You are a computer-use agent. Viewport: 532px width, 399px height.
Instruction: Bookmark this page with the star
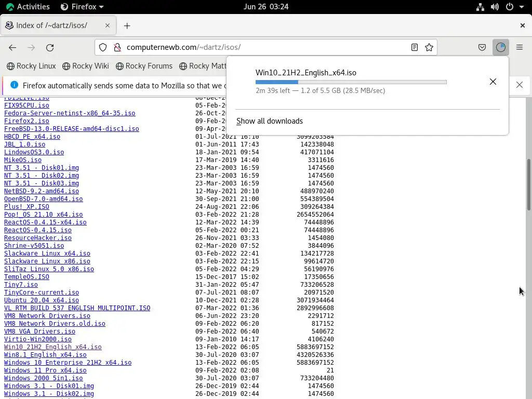pyautogui.click(x=429, y=47)
